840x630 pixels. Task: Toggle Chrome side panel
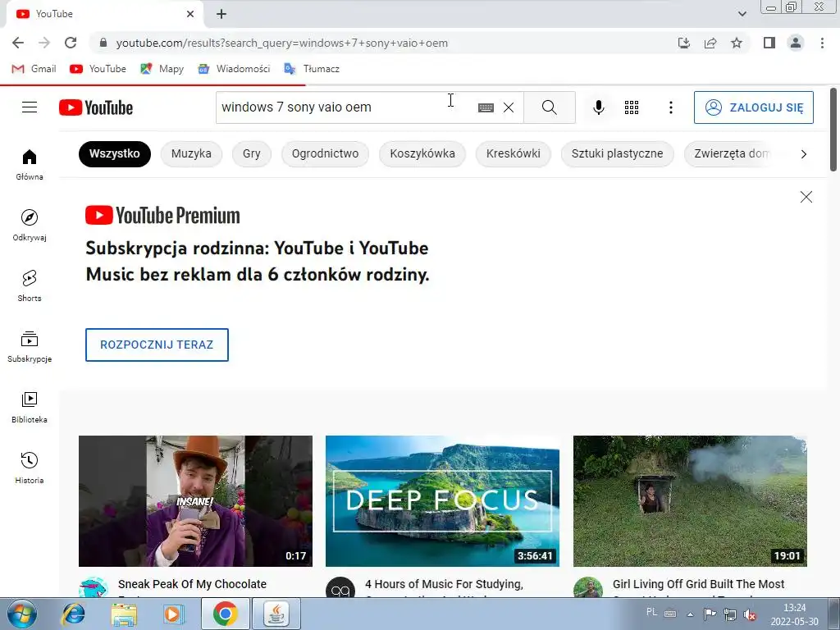point(769,43)
